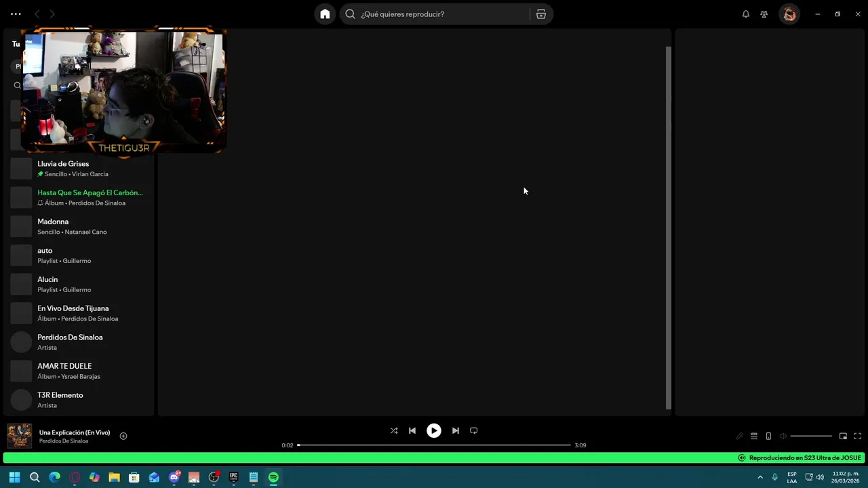Open 'Lluvia de Grises' single

80,169
